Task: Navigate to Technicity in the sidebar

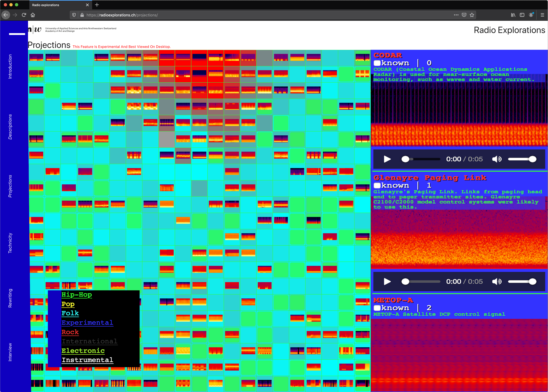Action: (x=10, y=243)
